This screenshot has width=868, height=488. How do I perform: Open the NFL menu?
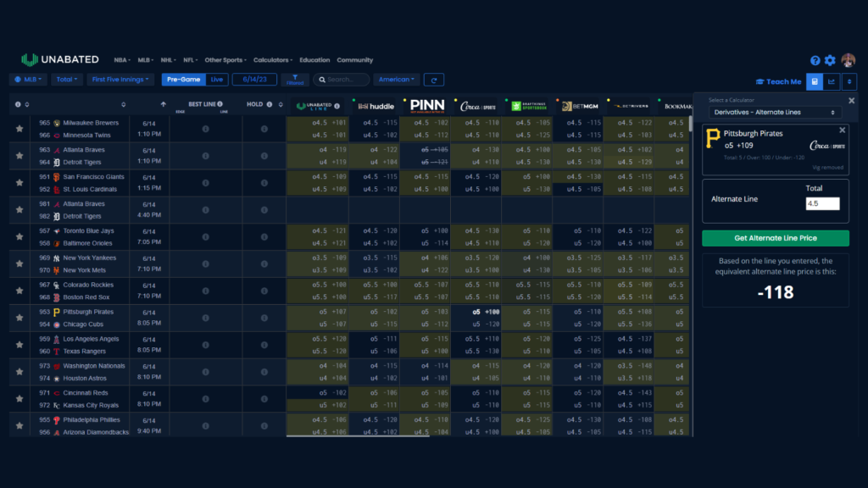click(x=191, y=60)
